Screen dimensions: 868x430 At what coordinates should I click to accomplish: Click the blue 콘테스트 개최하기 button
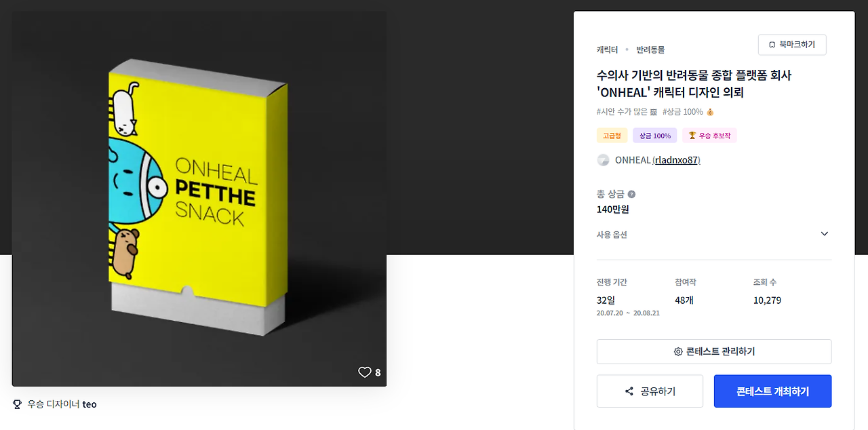coord(772,391)
